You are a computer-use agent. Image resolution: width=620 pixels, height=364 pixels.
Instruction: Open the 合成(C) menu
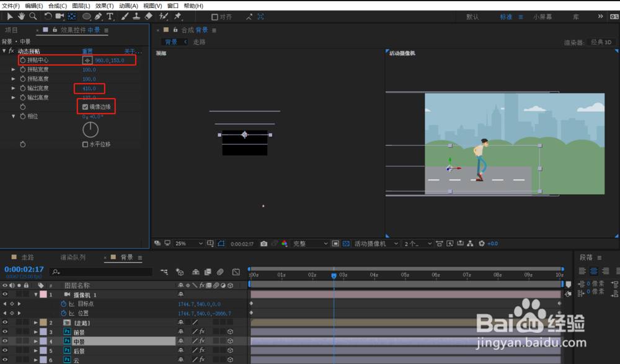tap(57, 6)
